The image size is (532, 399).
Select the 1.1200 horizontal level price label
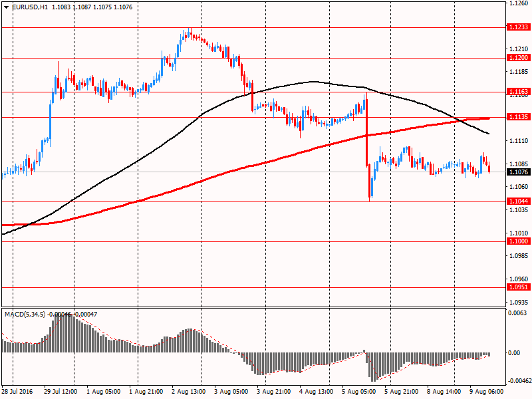coord(519,58)
